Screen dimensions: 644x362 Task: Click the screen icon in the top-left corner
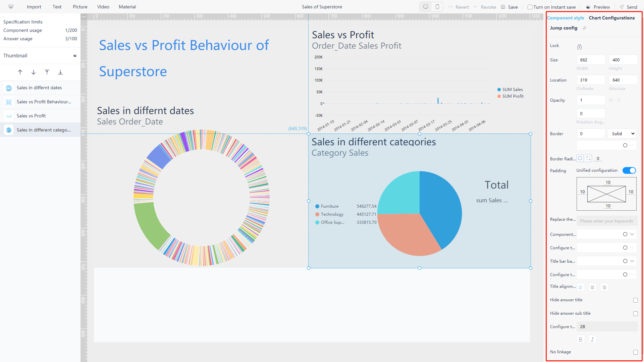(x=11, y=7)
